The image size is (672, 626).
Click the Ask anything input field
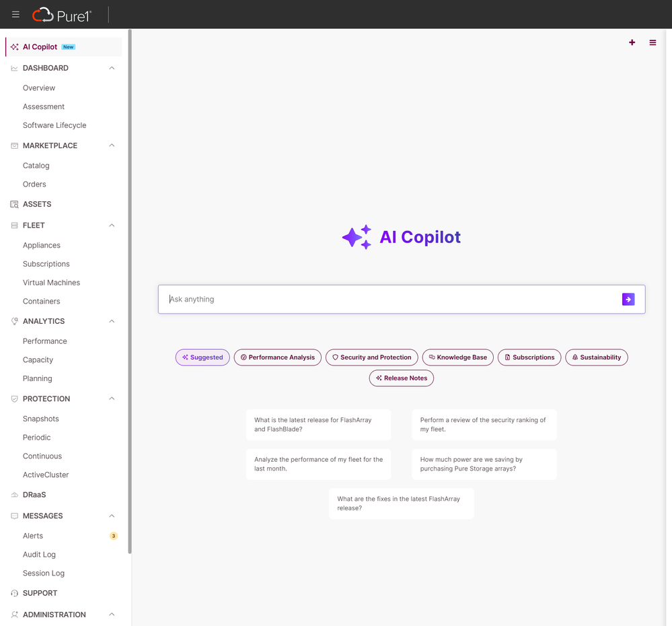pyautogui.click(x=390, y=300)
